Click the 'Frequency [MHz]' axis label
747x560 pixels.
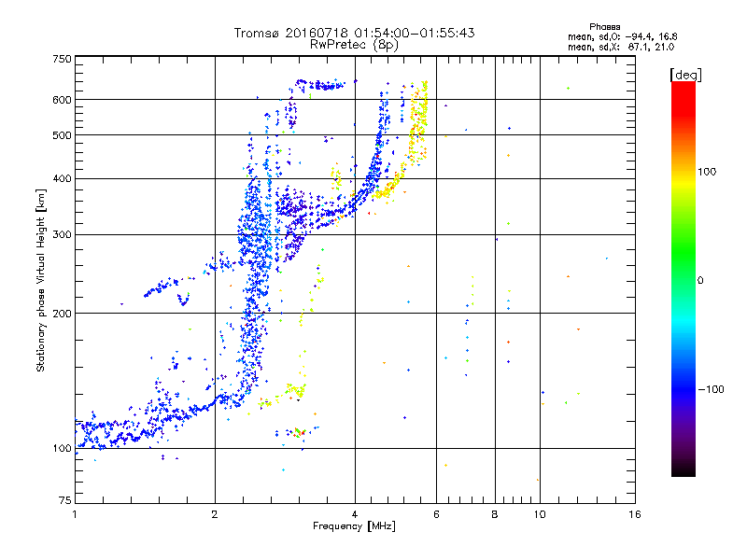tap(354, 526)
